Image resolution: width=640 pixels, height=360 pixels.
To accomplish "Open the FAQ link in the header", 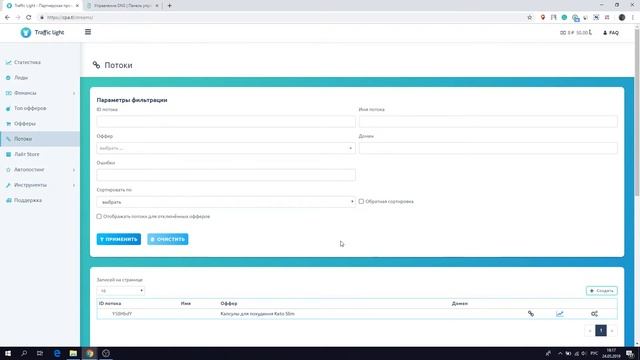I will tap(611, 33).
